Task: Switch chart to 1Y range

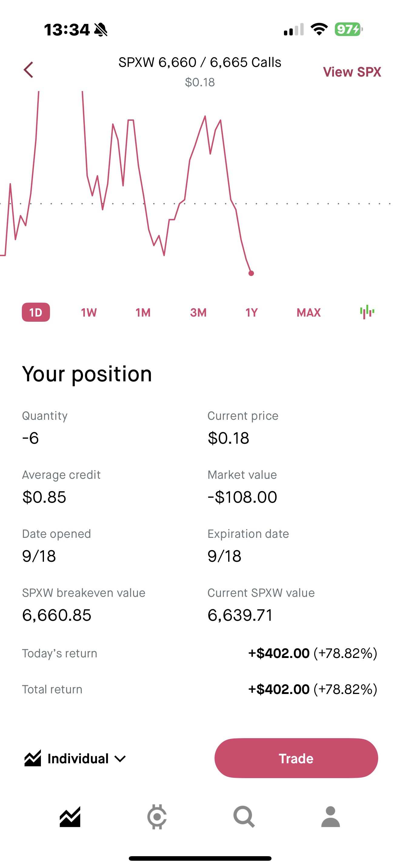Action: [x=252, y=312]
